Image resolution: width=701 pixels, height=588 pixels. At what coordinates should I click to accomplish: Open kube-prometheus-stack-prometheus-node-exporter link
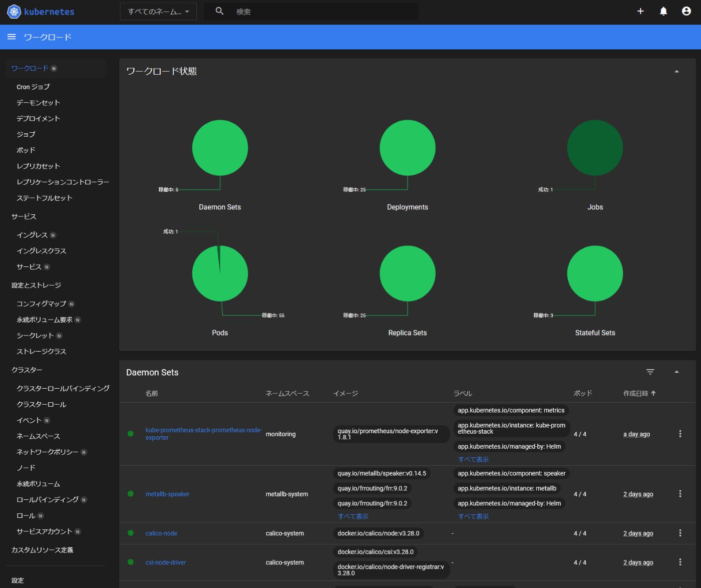coord(203,434)
